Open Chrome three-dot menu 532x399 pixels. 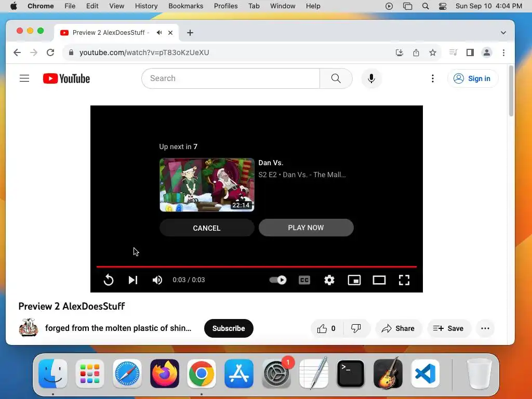[503, 52]
